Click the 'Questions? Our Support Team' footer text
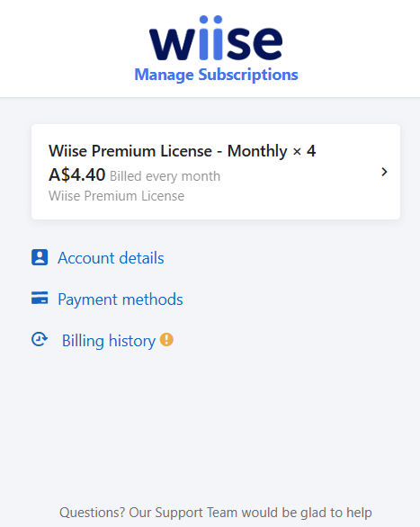Viewport: 420px width, 527px height. [136, 513]
